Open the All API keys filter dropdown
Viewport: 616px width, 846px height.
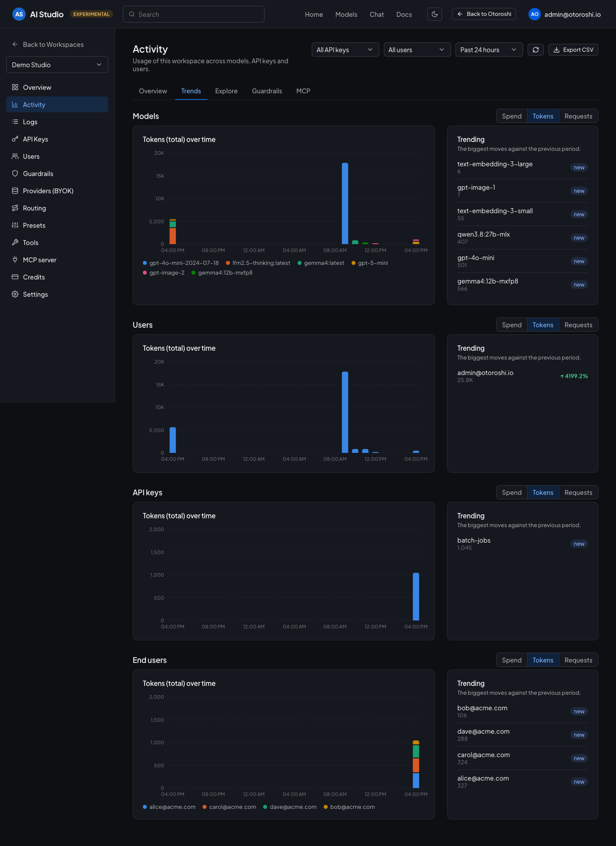click(x=345, y=50)
